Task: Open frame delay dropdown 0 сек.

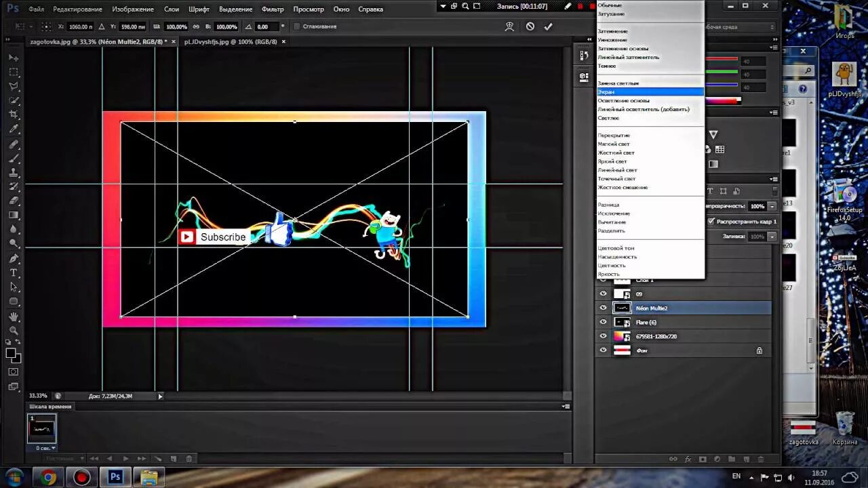Action: [x=44, y=448]
